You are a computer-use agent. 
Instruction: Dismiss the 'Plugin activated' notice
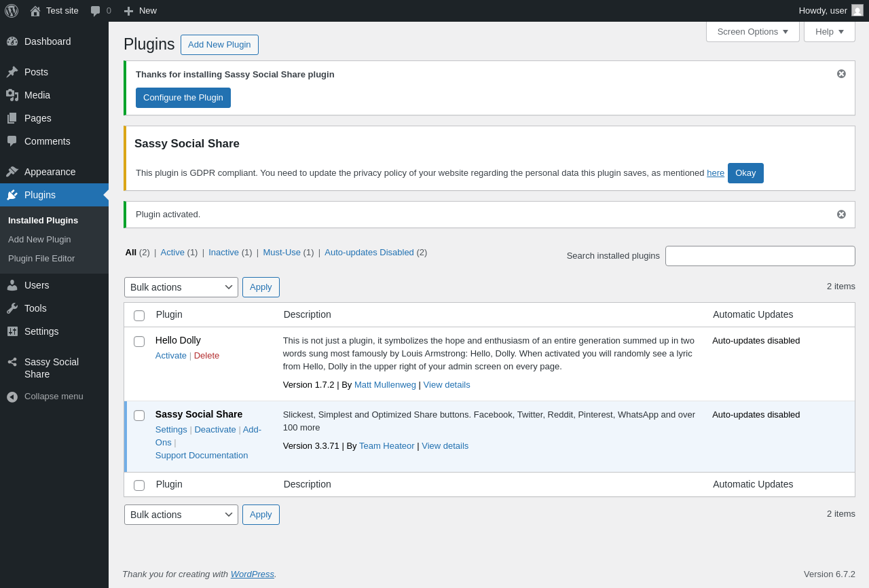click(x=841, y=215)
